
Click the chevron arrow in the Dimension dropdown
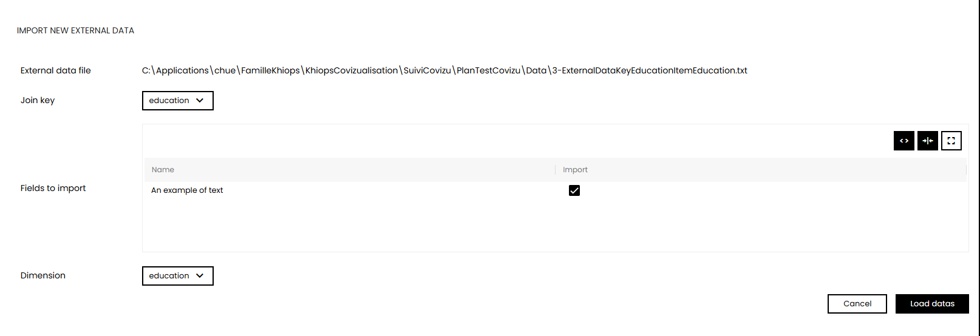coord(200,276)
